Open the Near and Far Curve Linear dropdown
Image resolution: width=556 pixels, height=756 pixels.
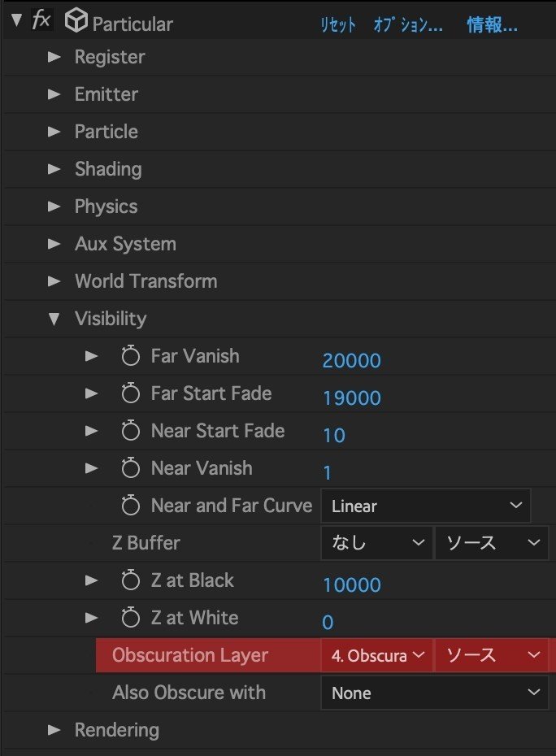[x=426, y=505]
